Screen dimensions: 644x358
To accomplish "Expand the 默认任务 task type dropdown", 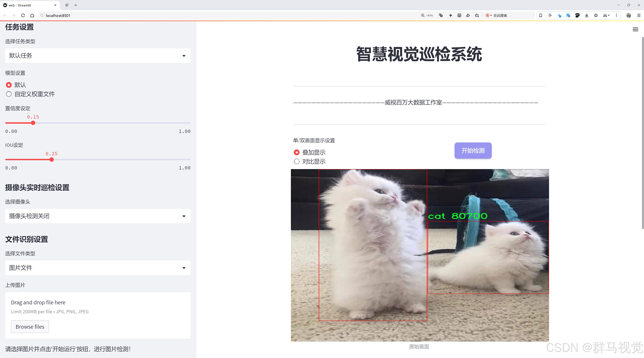I will click(98, 56).
